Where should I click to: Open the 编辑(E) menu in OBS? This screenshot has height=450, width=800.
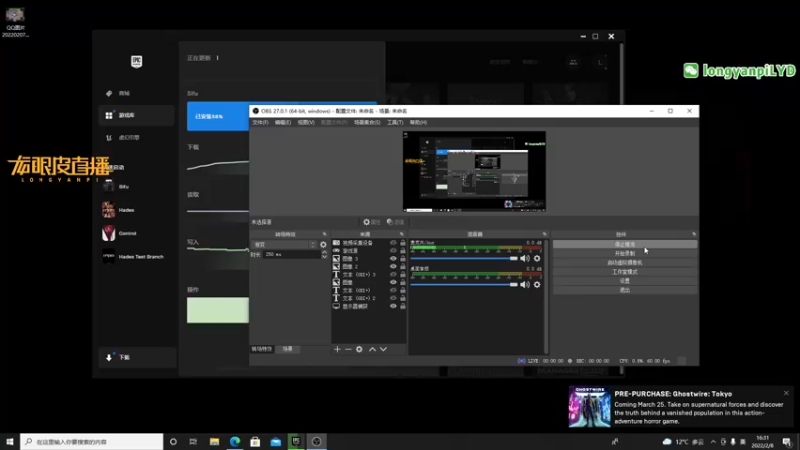(x=283, y=122)
